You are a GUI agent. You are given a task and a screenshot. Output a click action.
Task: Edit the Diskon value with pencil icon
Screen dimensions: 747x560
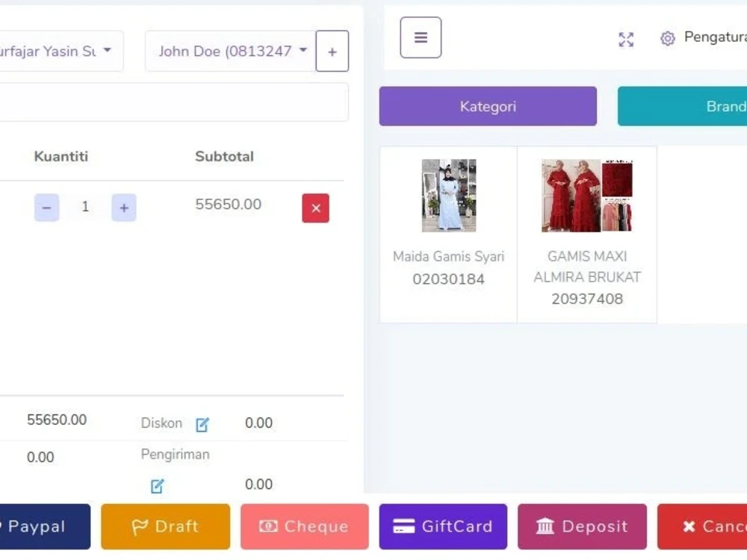202,423
